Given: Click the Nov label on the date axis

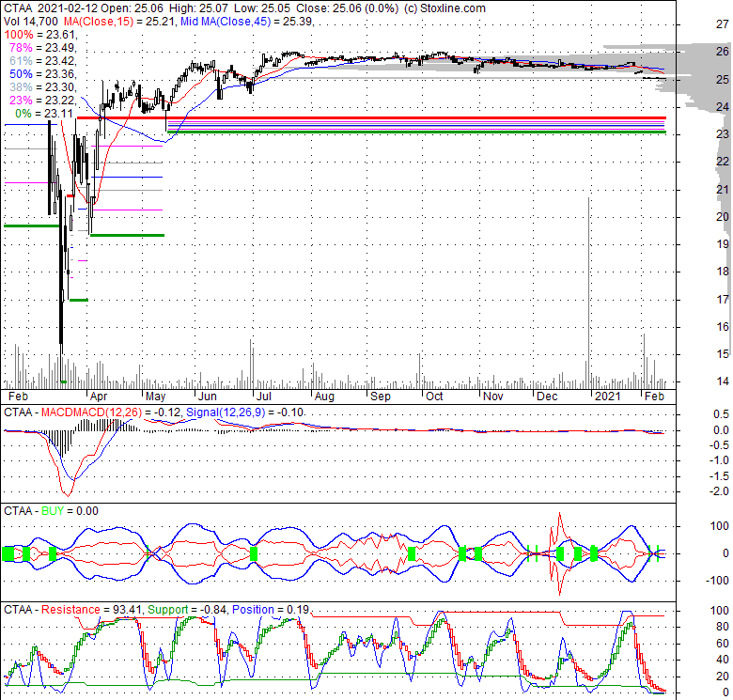Looking at the screenshot, I should [x=493, y=397].
